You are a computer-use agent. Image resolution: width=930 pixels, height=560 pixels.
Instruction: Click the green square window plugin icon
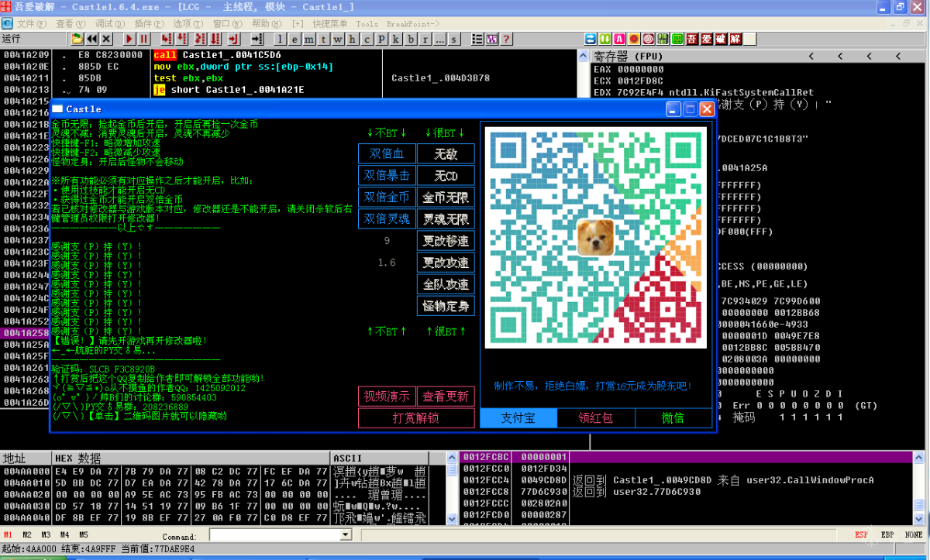(677, 39)
